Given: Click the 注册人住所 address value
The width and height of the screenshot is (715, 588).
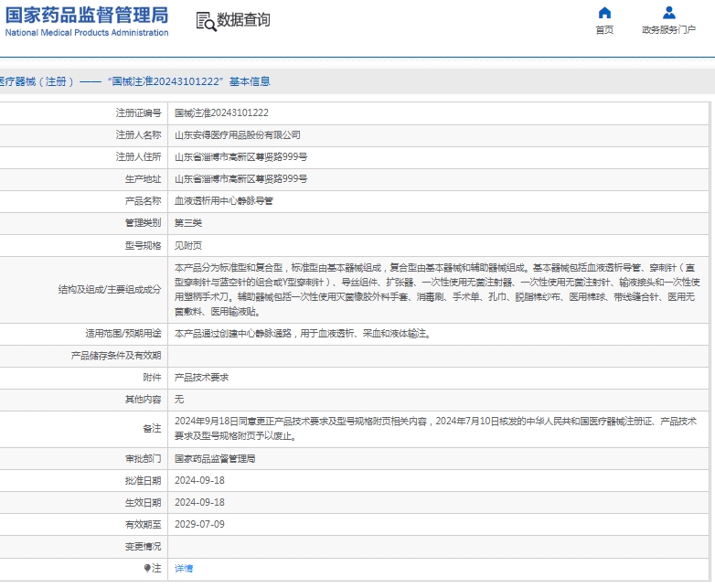Looking at the screenshot, I should tap(240, 157).
